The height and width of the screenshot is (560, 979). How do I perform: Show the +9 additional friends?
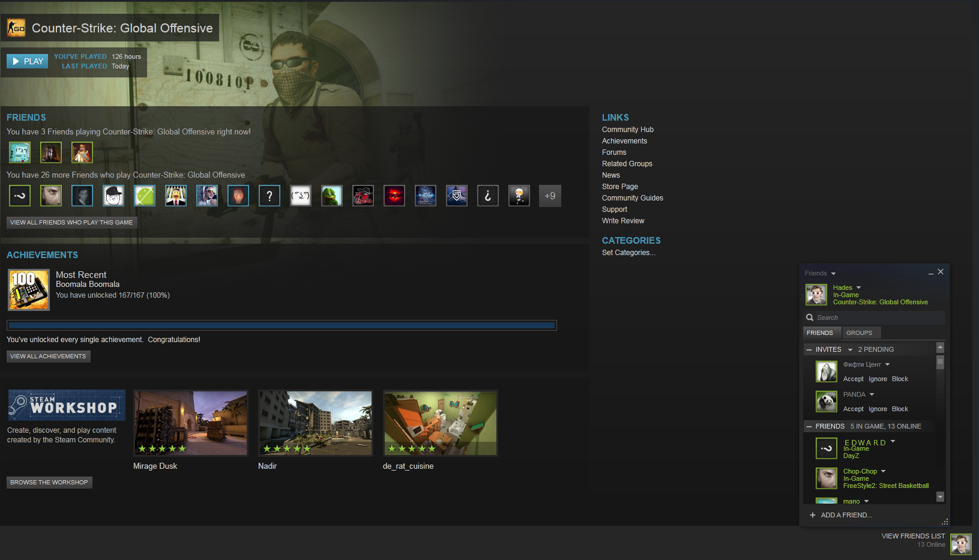[x=550, y=196]
